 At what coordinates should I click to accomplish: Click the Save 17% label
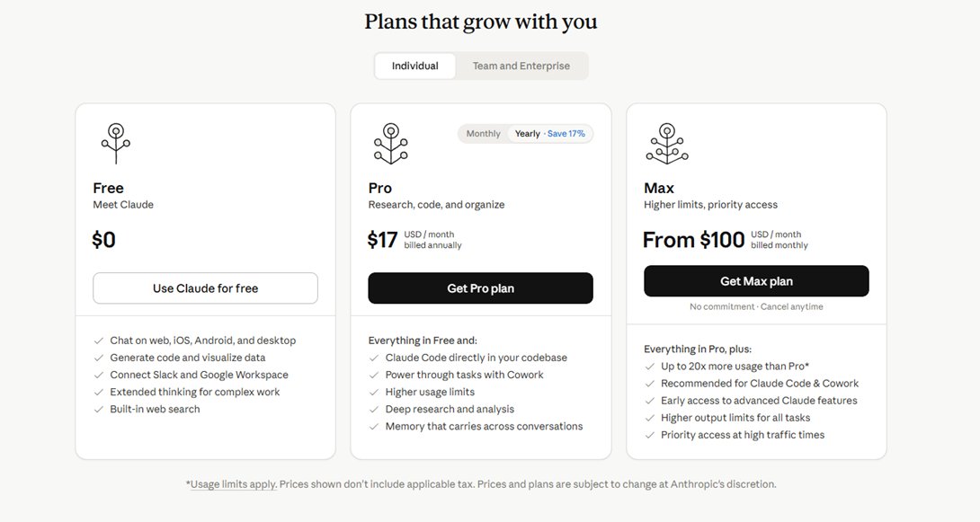pyautogui.click(x=566, y=134)
